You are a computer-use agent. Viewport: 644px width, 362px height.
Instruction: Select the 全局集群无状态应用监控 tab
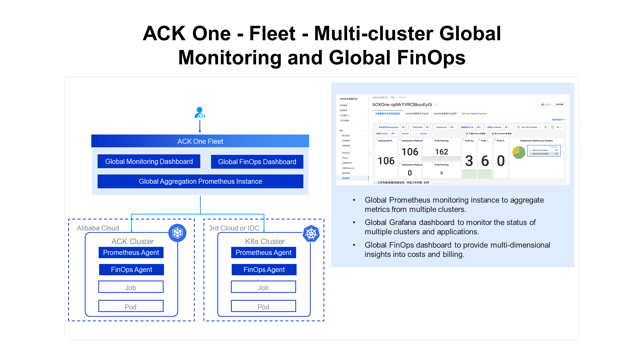click(387, 114)
